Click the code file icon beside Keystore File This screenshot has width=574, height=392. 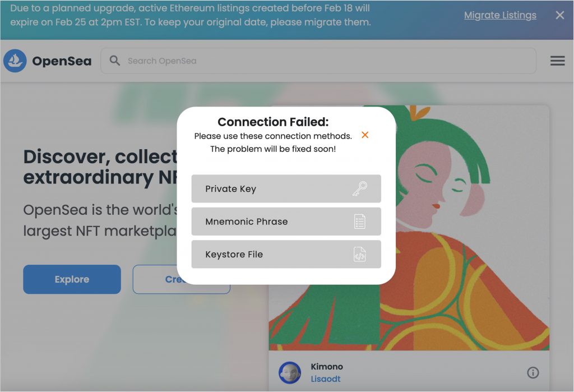tap(359, 255)
